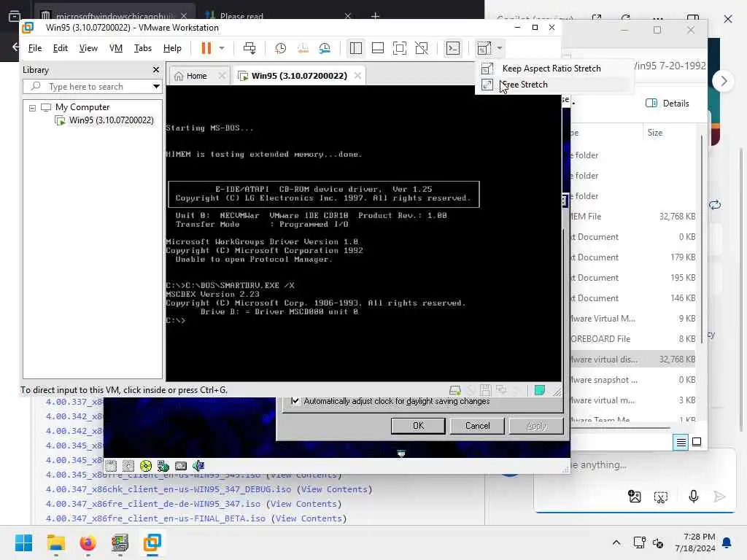Open the Details pane in File Explorer
Image resolution: width=747 pixels, height=560 pixels.
667,104
